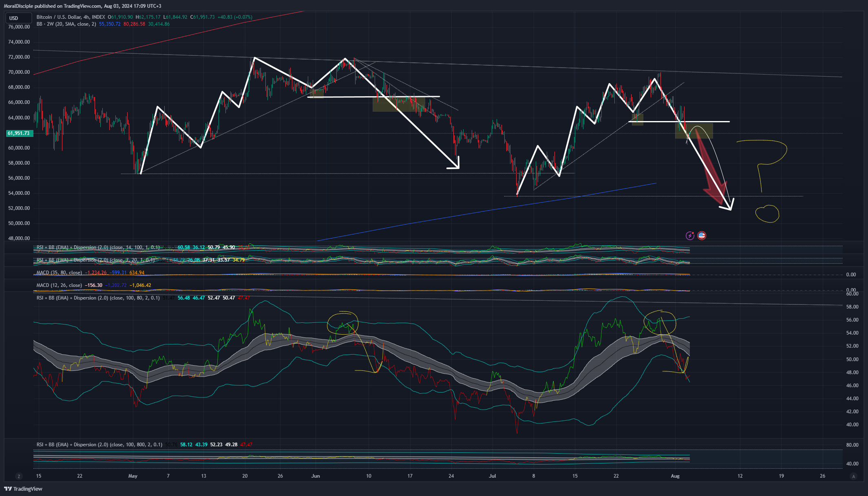Click the purple lightning bolt event icon
This screenshot has width=868, height=496.
click(690, 236)
